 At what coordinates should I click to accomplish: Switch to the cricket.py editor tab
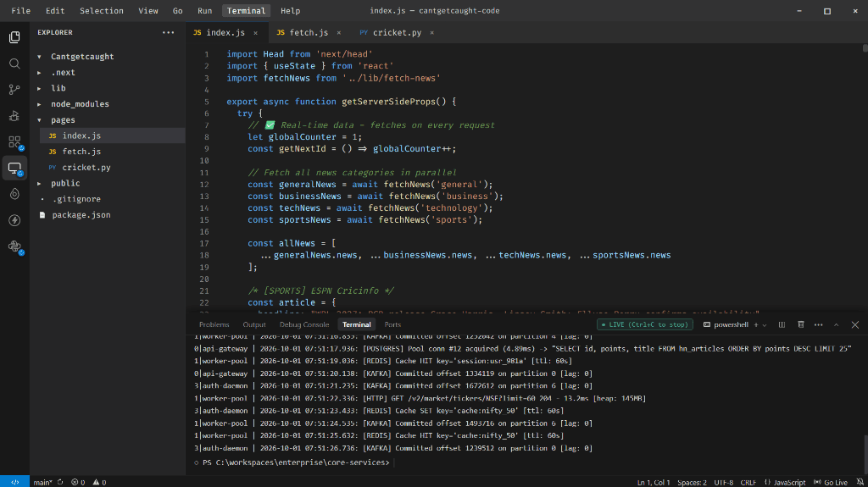point(397,33)
